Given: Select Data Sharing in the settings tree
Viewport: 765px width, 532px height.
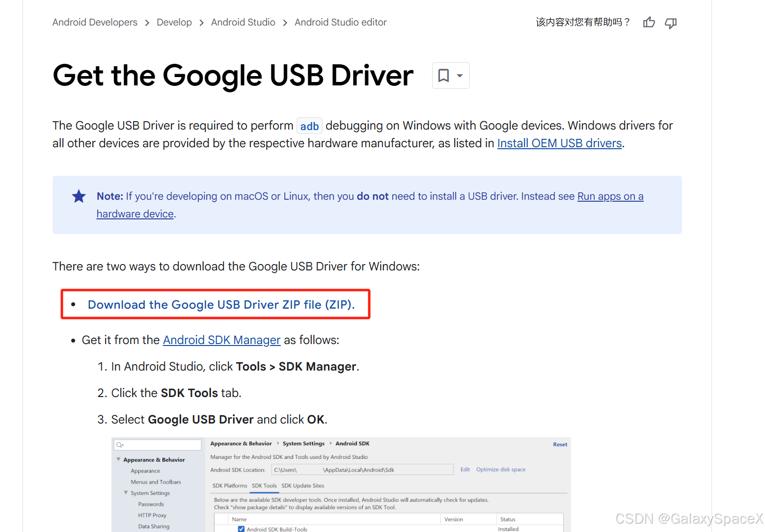Looking at the screenshot, I should [154, 526].
